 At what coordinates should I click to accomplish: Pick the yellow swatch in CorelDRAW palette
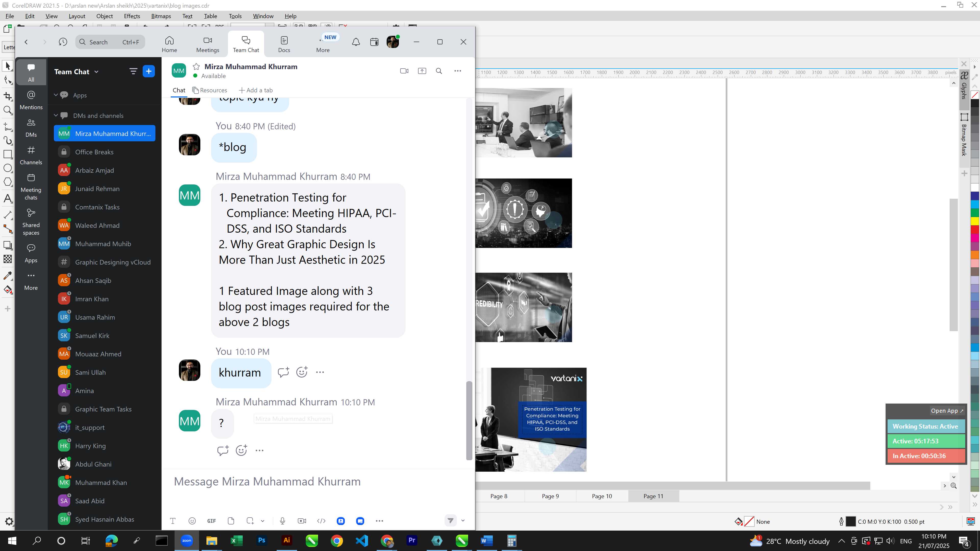click(975, 221)
